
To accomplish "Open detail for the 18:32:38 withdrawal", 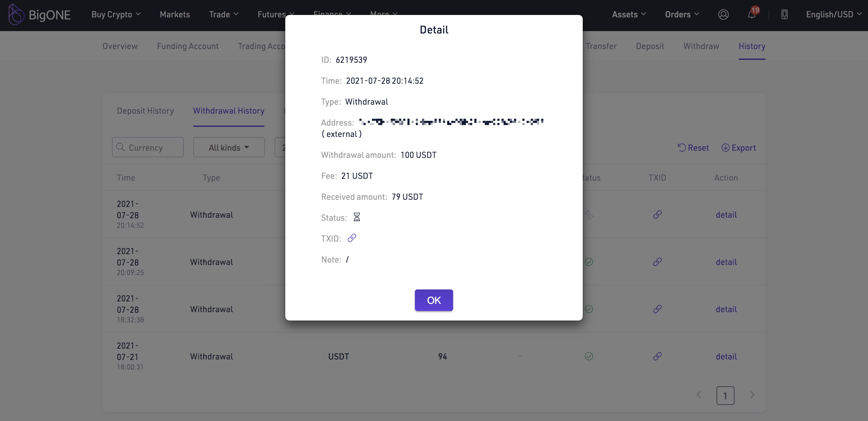I will (726, 309).
